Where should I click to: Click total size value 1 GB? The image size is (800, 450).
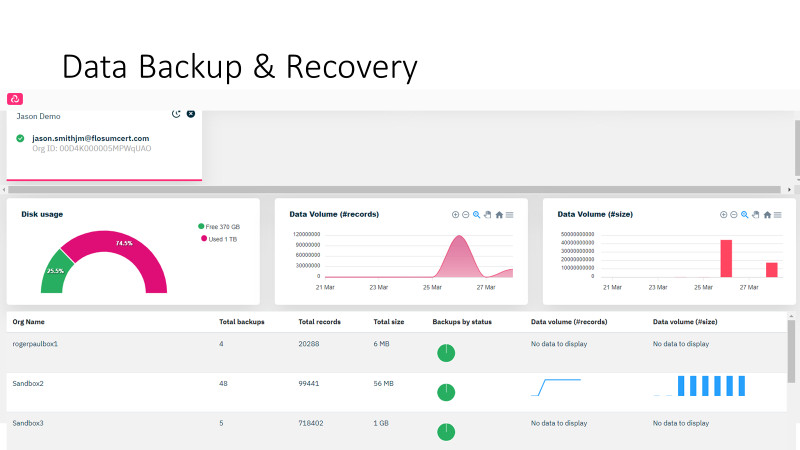click(x=381, y=423)
